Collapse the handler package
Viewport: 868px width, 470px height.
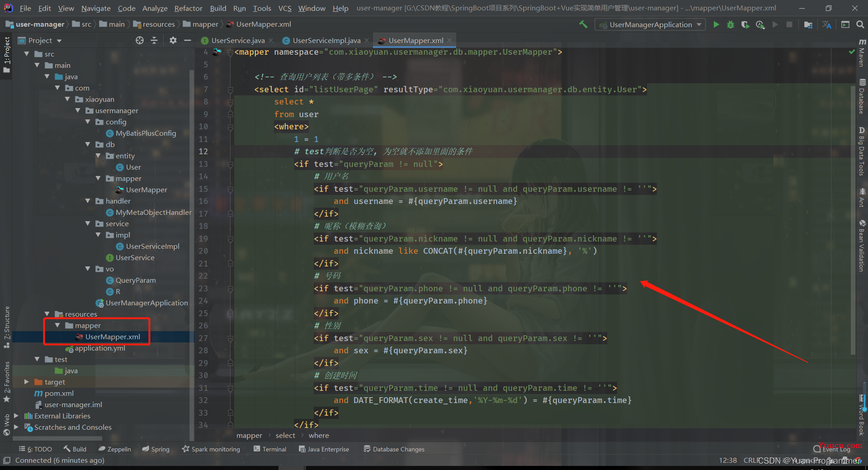click(88, 201)
